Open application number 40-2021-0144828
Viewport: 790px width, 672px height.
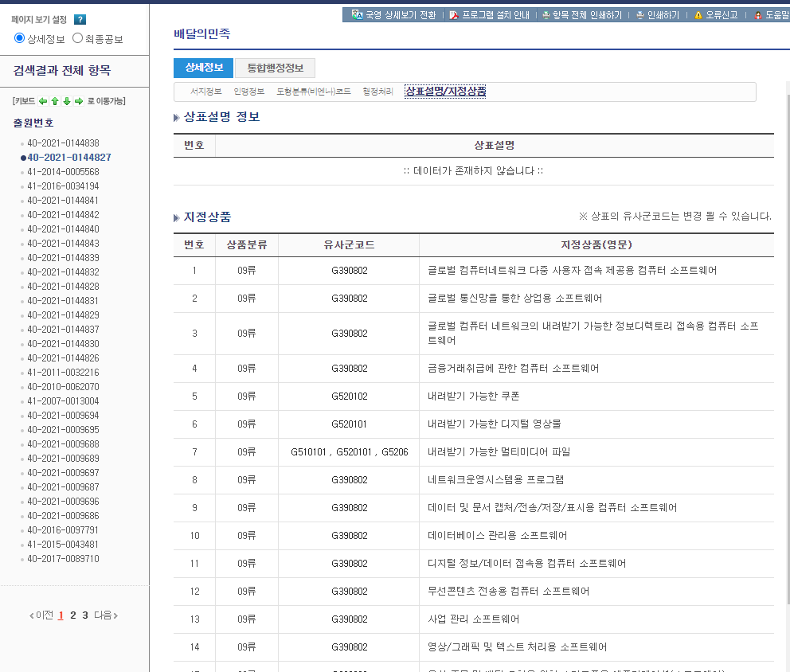(x=63, y=287)
